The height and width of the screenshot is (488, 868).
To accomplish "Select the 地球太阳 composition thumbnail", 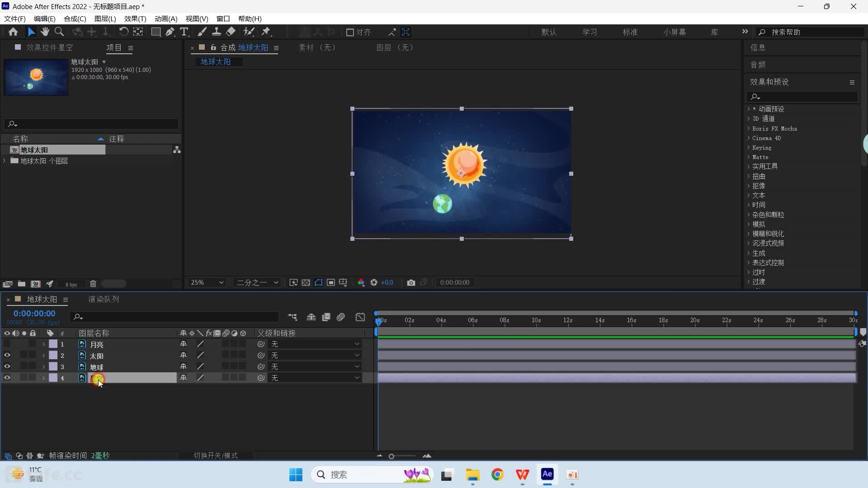I will [x=36, y=77].
